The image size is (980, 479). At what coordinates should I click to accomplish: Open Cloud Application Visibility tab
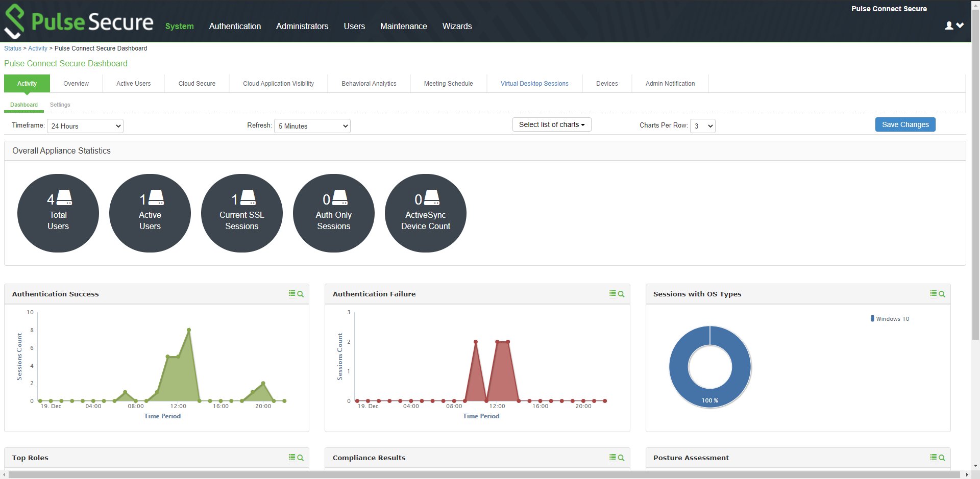(279, 84)
